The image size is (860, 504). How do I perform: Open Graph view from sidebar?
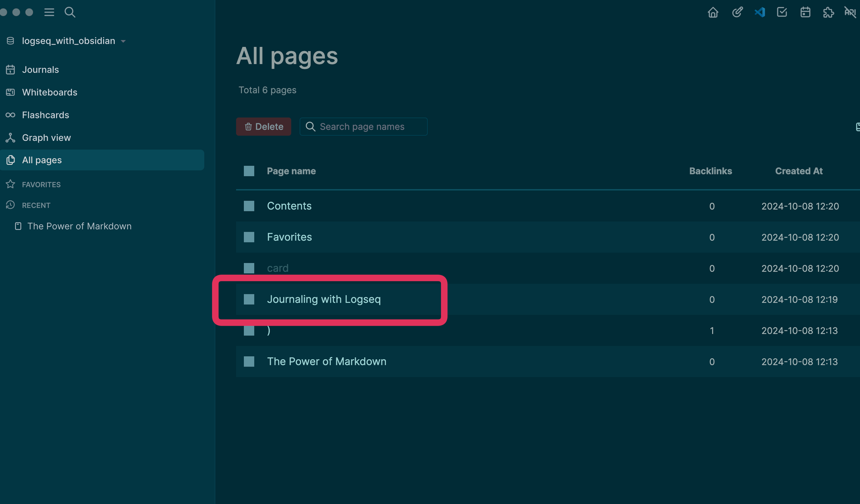click(46, 138)
